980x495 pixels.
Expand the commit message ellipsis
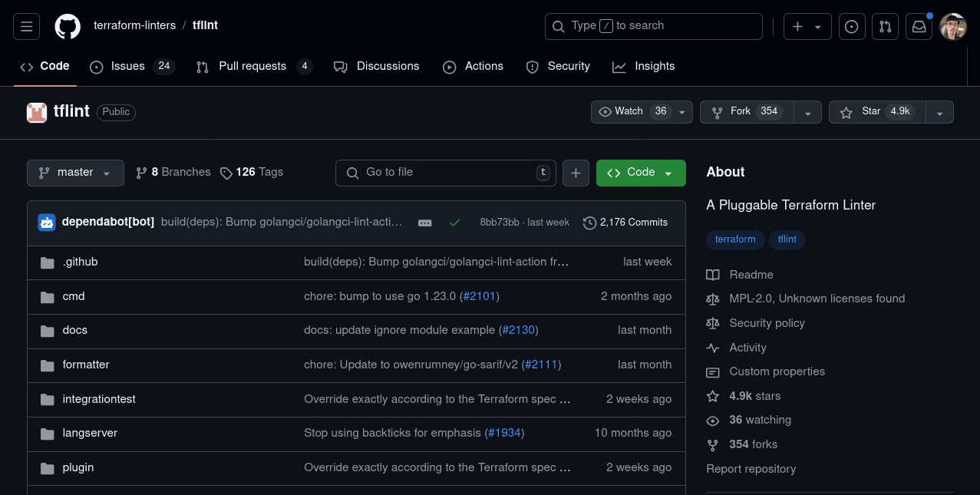click(x=424, y=223)
